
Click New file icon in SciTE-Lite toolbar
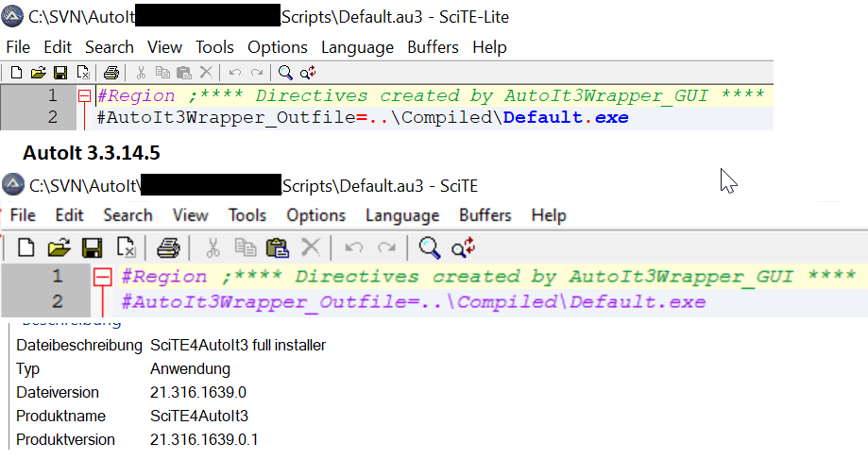pos(17,73)
